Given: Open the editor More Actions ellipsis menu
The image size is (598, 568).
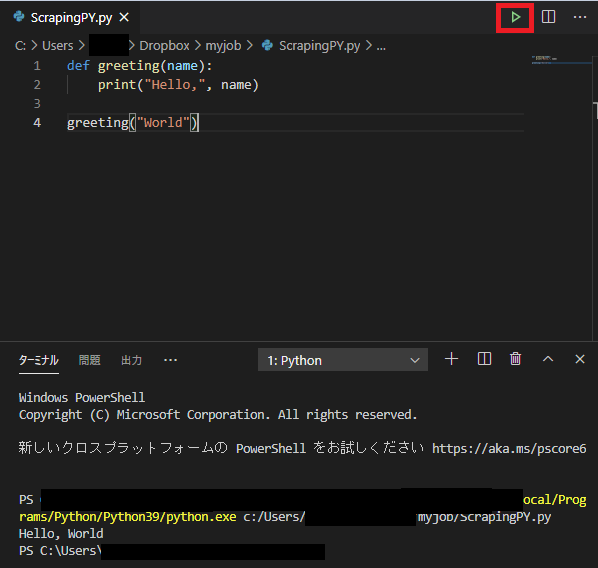Looking at the screenshot, I should (580, 17).
